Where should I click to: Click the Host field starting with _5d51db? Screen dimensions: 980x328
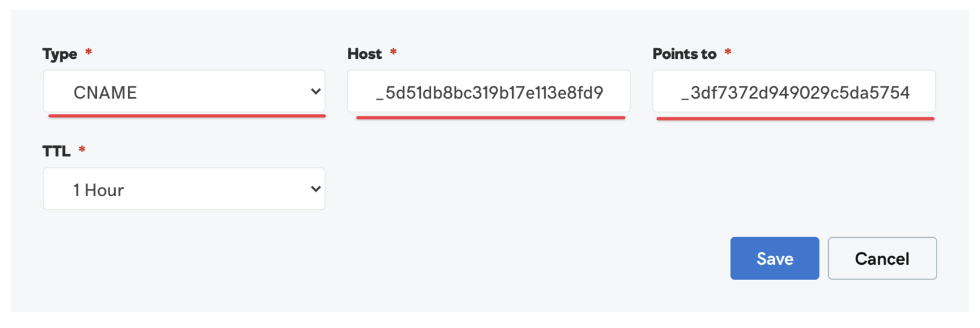(x=489, y=92)
